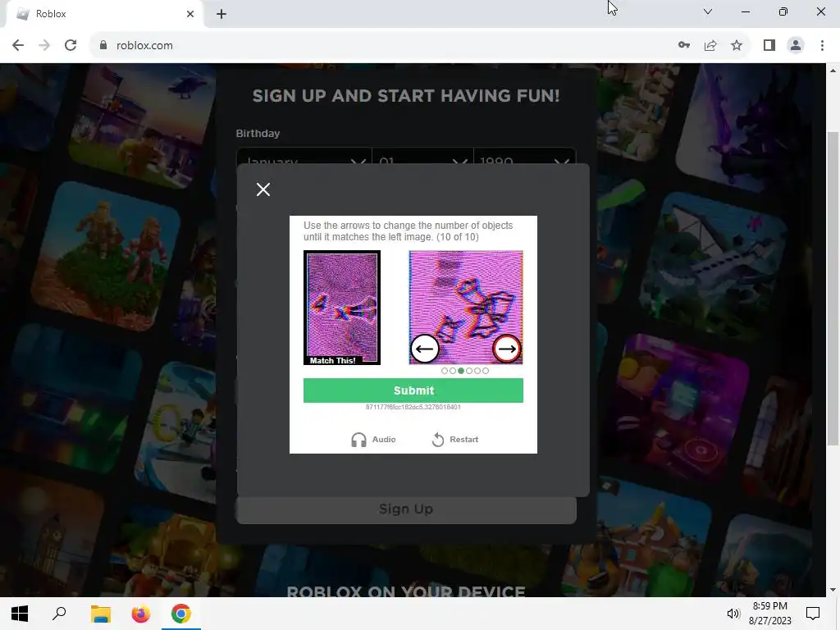Screen dimensions: 840x630
Task: Select the fourth pagination dot under the image
Action: point(469,371)
